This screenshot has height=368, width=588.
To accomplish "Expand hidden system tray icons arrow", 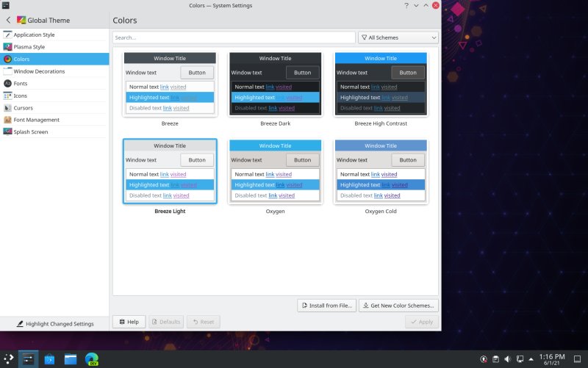I will [x=532, y=359].
